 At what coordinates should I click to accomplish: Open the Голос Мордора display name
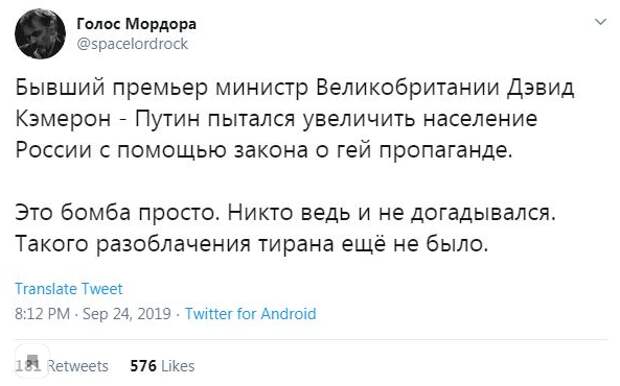click(136, 24)
